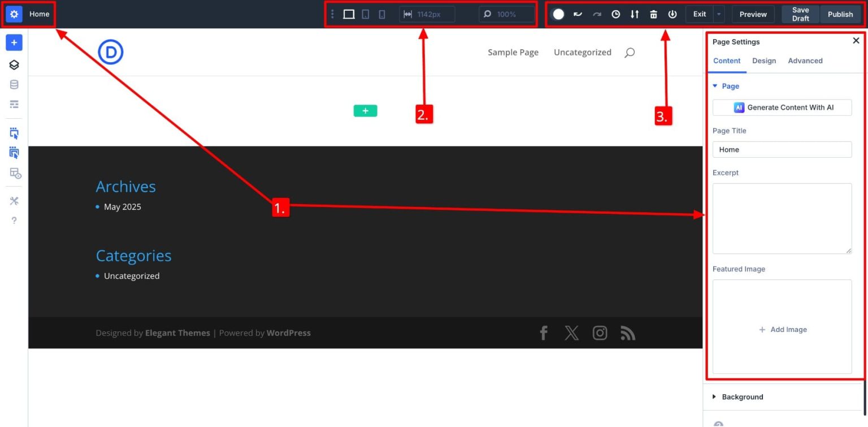The height and width of the screenshot is (427, 868).
Task: Click Add Image under Featured Image
Action: point(782,329)
